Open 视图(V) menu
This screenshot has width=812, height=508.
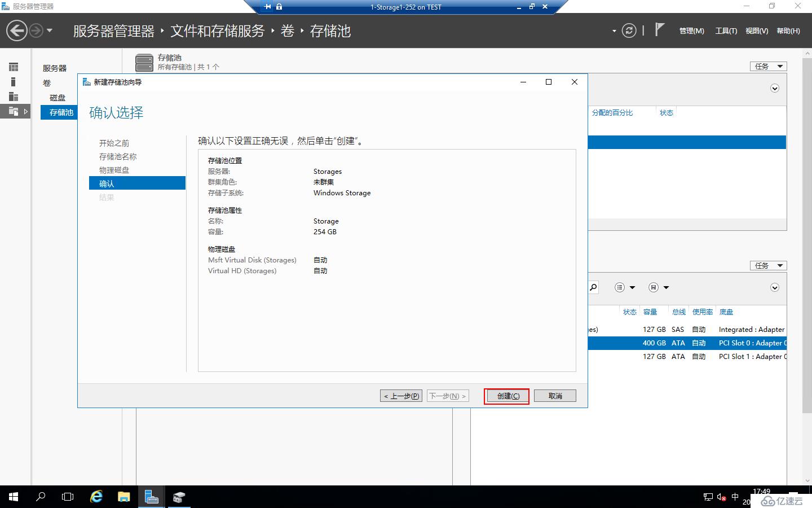tap(756, 31)
